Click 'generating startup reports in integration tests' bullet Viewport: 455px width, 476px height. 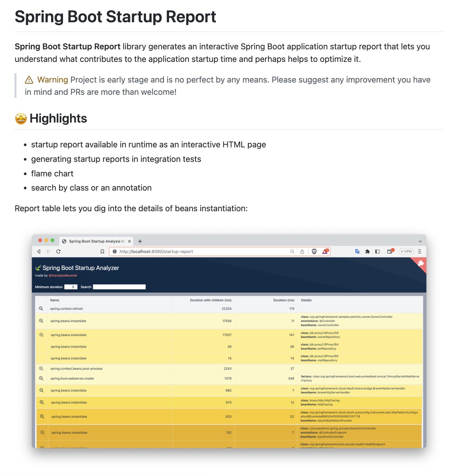coord(116,159)
